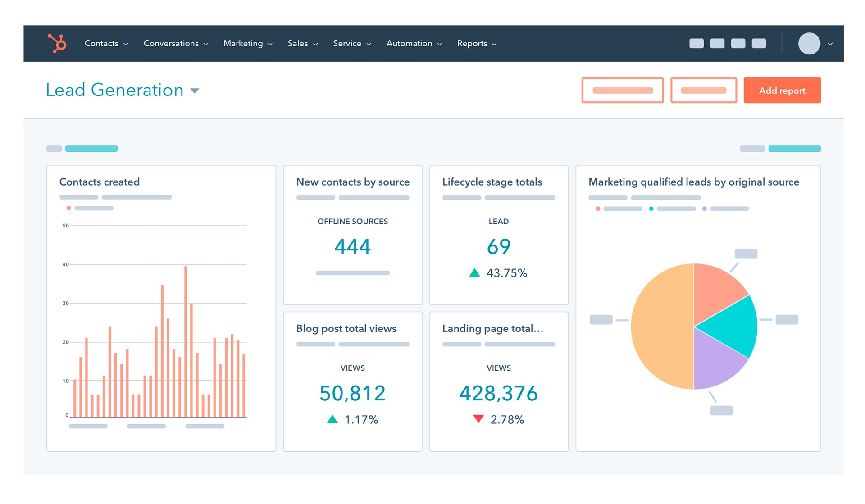Viewport: 865px width, 504px height.
Task: Select the large orange-yellow pie slice
Action: pyautogui.click(x=660, y=327)
